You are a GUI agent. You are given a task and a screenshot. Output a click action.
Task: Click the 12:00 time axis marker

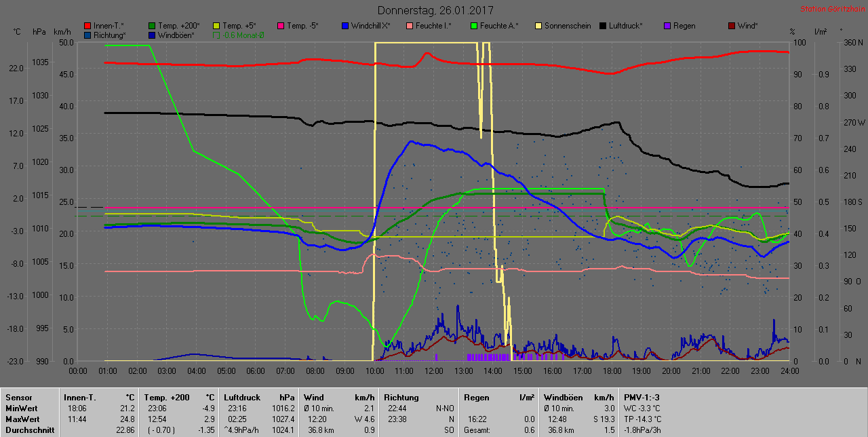[434, 371]
